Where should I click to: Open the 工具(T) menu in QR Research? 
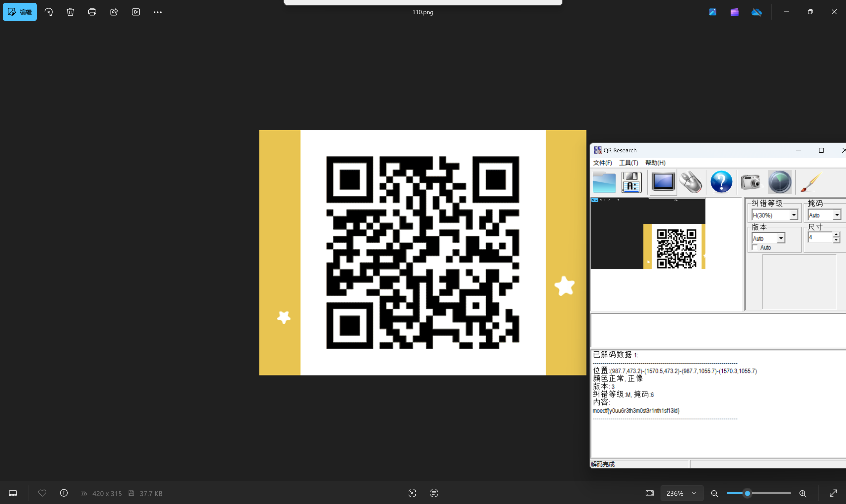click(629, 163)
